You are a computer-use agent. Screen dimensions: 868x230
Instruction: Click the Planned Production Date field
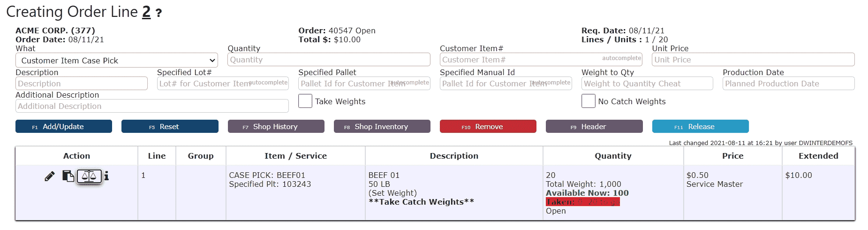788,84
